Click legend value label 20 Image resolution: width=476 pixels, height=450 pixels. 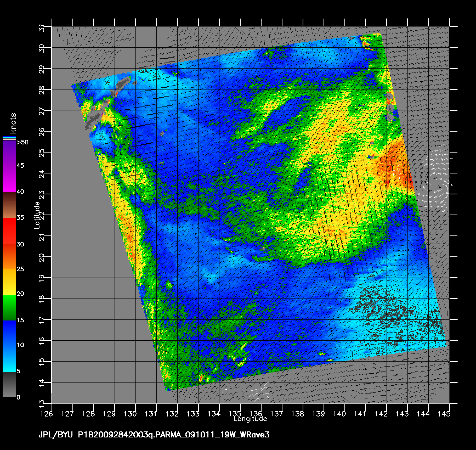20,294
